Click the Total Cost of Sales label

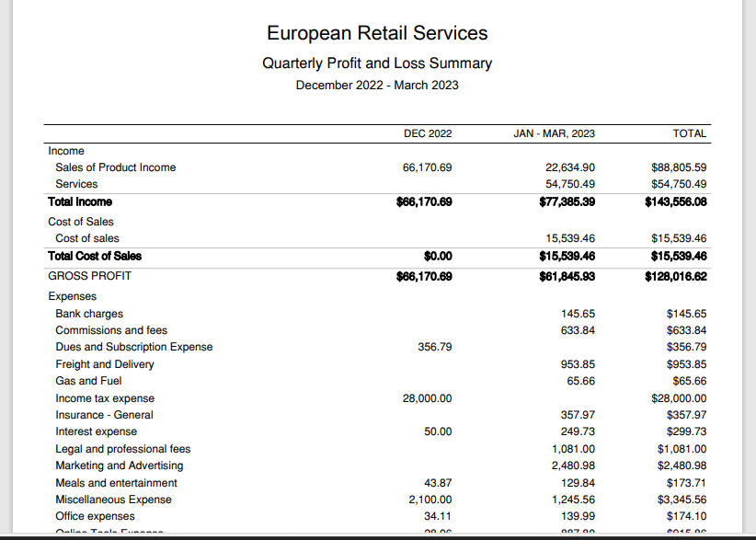pyautogui.click(x=95, y=256)
